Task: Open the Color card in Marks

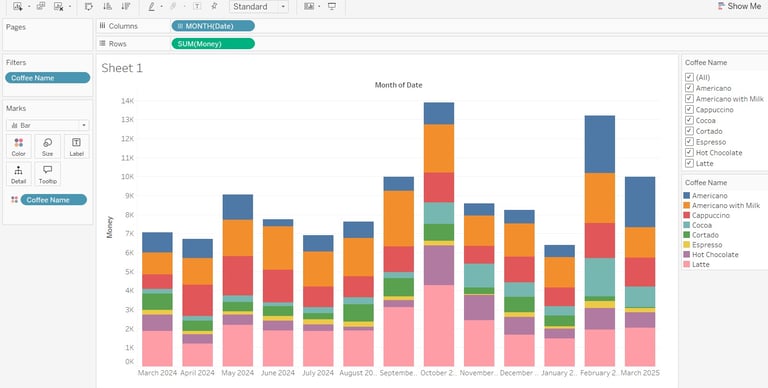Action: (19, 147)
